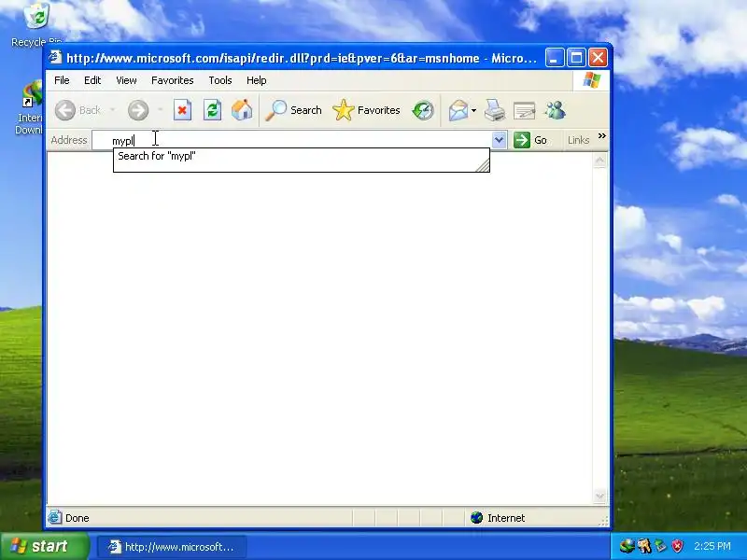Click the Links toolbar label

click(578, 140)
